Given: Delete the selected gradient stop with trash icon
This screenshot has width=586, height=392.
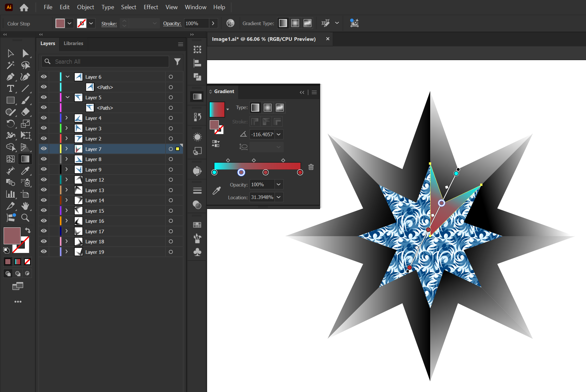Looking at the screenshot, I should 311,167.
